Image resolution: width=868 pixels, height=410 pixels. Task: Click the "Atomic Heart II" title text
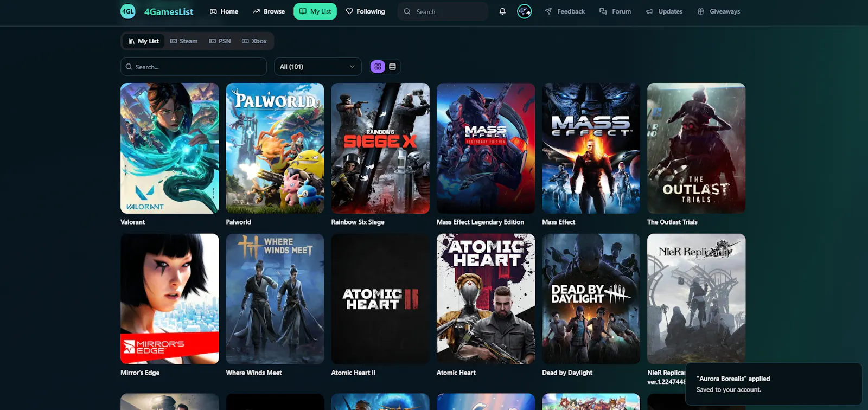(x=353, y=373)
